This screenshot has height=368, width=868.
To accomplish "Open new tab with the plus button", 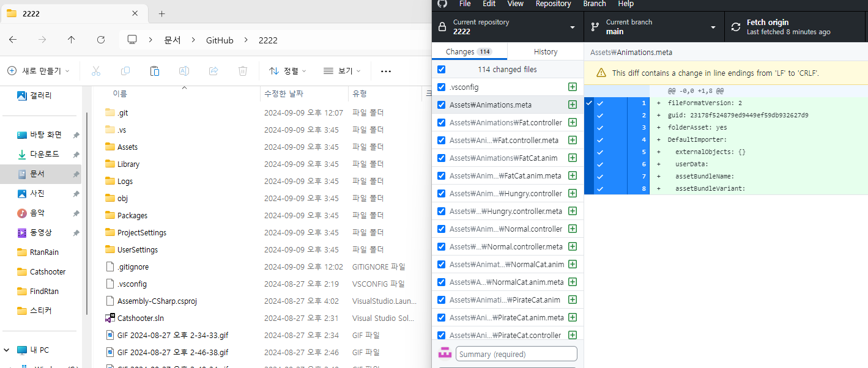I will tap(162, 13).
